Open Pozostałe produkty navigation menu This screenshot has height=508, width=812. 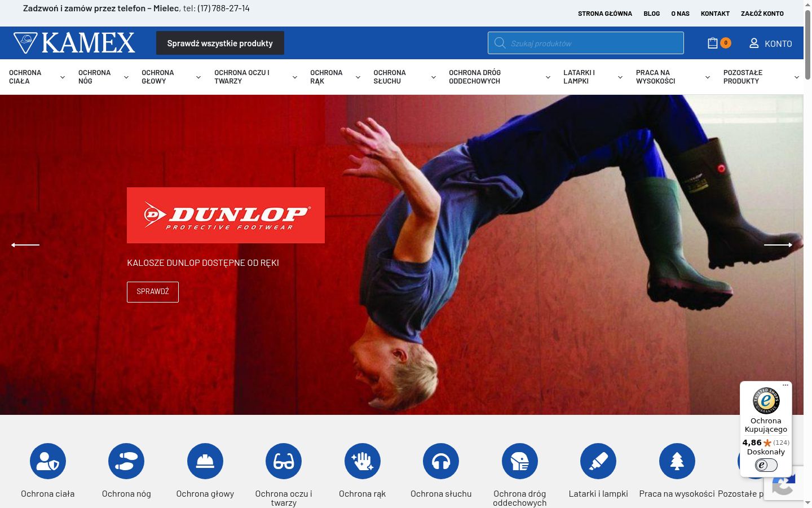[x=743, y=77]
